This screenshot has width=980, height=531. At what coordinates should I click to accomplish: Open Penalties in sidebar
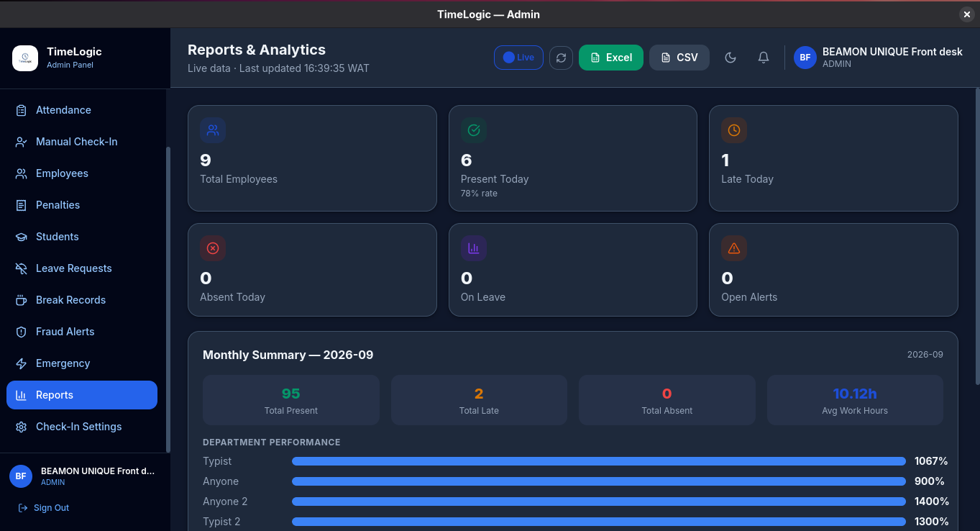tap(82, 205)
